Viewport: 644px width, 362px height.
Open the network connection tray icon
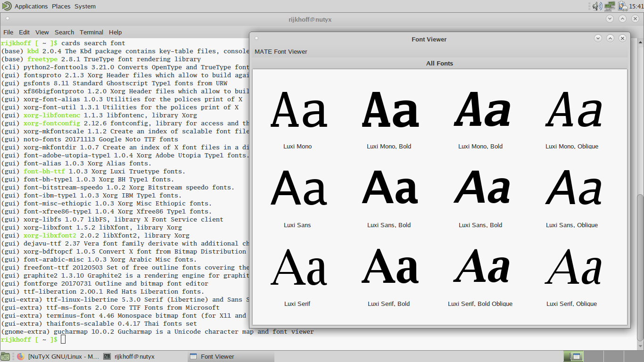tap(611, 6)
